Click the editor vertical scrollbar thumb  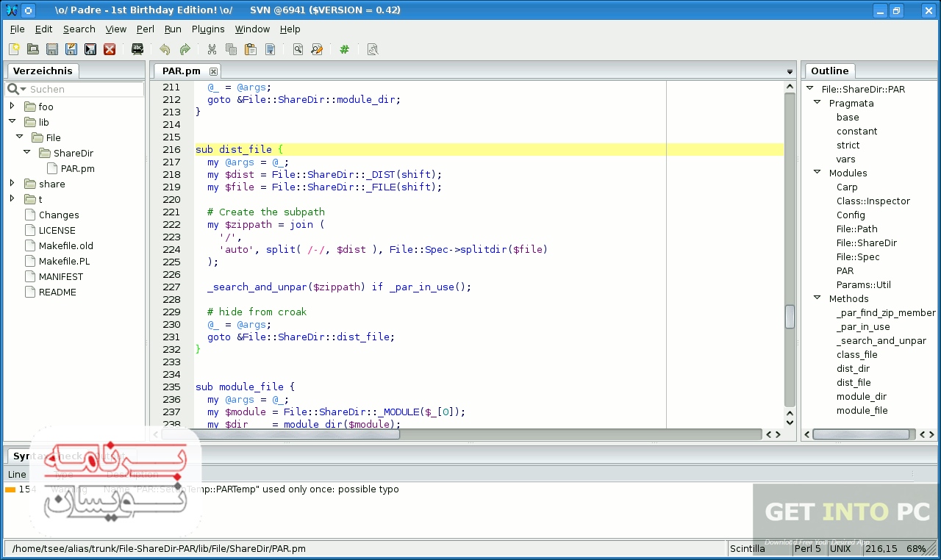pyautogui.click(x=790, y=316)
